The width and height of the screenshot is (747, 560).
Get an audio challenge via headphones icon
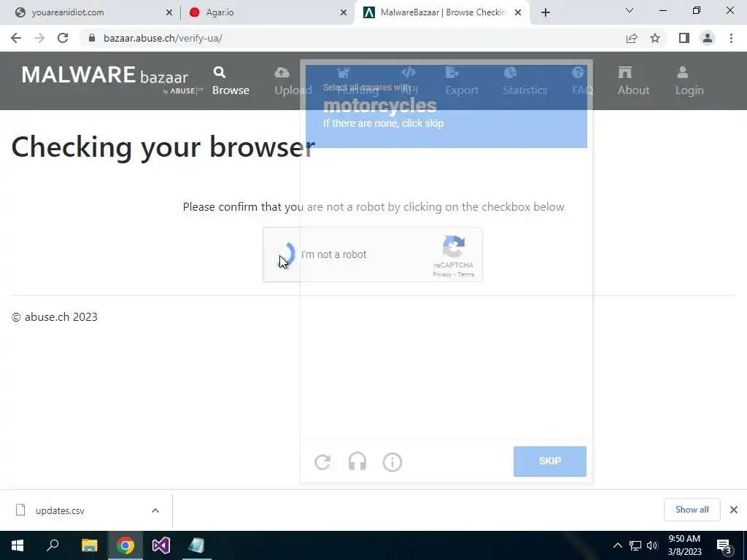tap(357, 462)
